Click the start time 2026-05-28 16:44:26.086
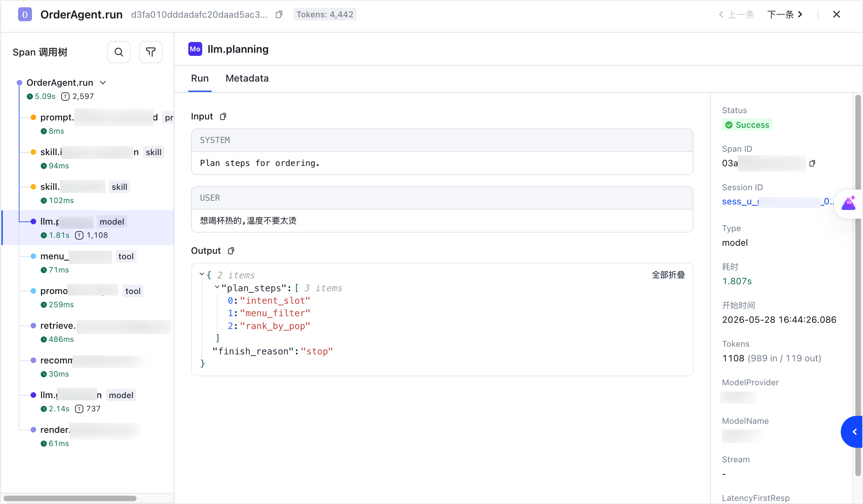Viewport: 863px width, 504px height. (x=779, y=320)
